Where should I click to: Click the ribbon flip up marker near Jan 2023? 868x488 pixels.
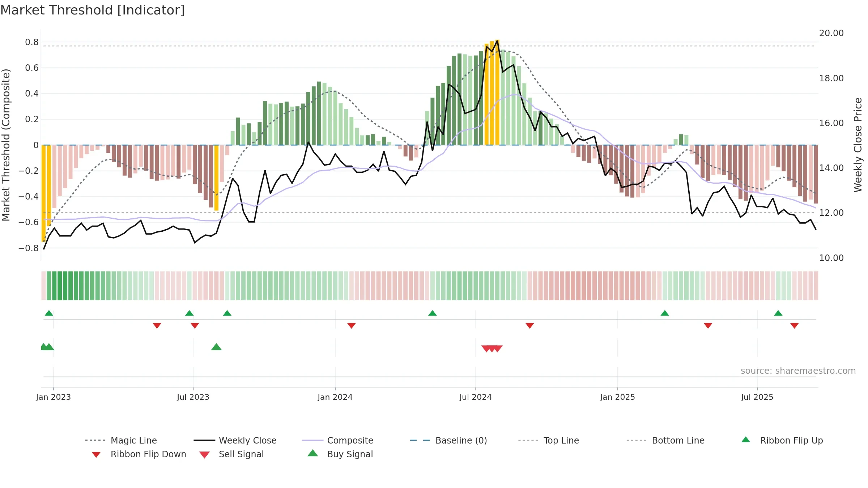click(x=49, y=313)
